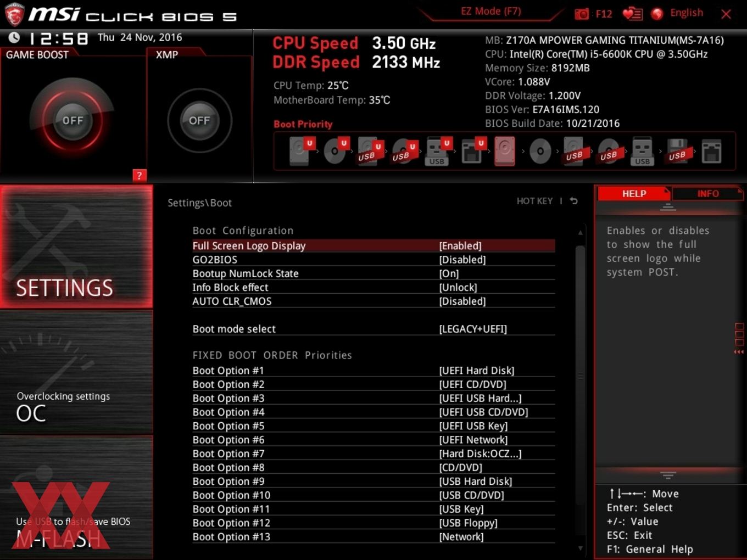Select the highlighted legacy Hard Disk boot icon
Screen dimensions: 747x560
click(505, 151)
